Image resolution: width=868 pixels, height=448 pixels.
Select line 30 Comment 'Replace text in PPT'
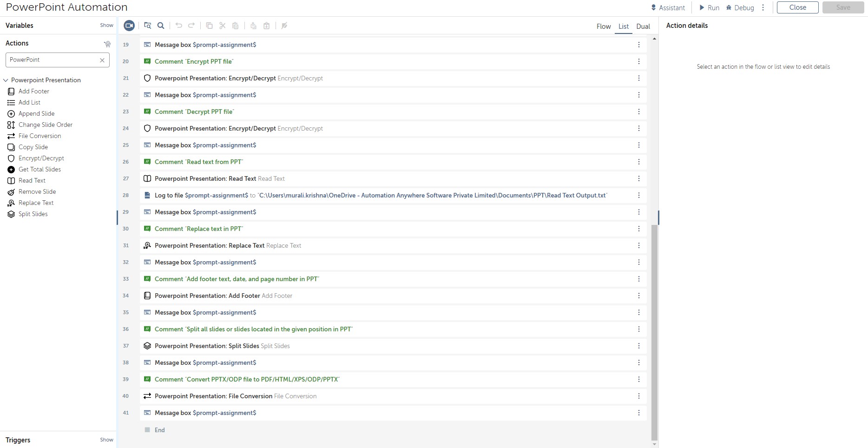coord(393,229)
